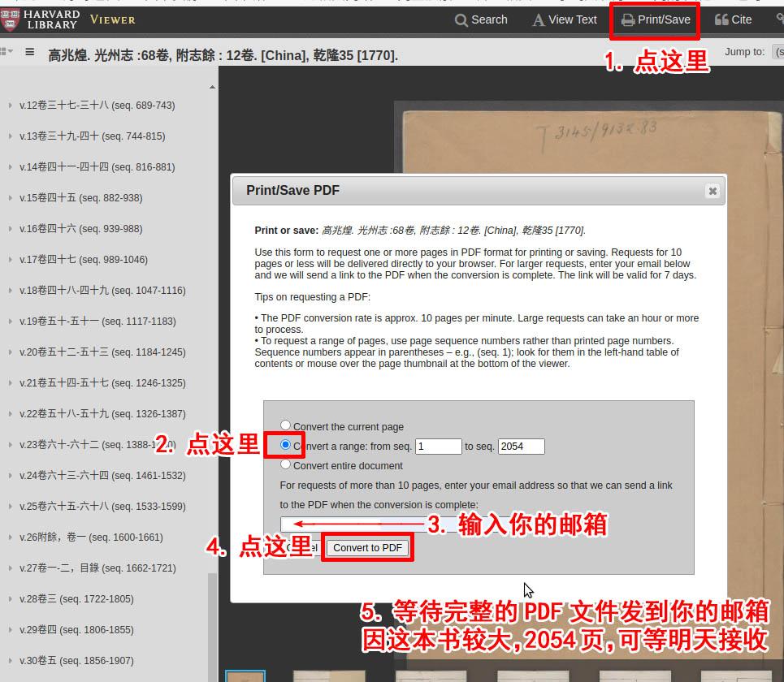Open the Cite quotation-mark icon

721,20
